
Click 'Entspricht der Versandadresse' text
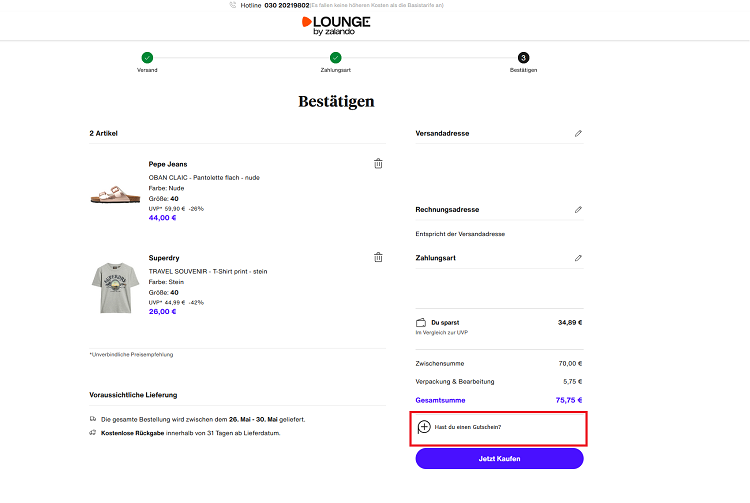pyautogui.click(x=460, y=234)
